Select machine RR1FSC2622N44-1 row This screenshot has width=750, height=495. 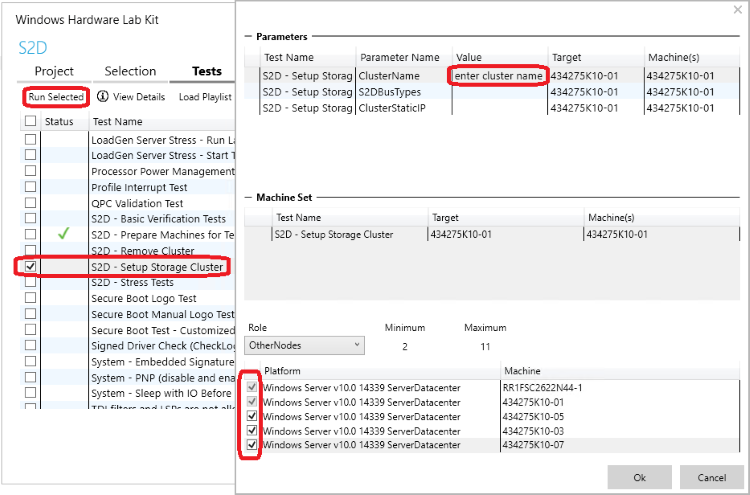pyautogui.click(x=492, y=387)
